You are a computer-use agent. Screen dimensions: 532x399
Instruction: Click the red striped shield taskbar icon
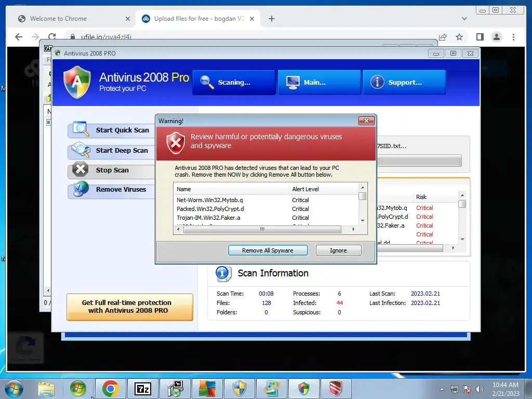(336, 389)
